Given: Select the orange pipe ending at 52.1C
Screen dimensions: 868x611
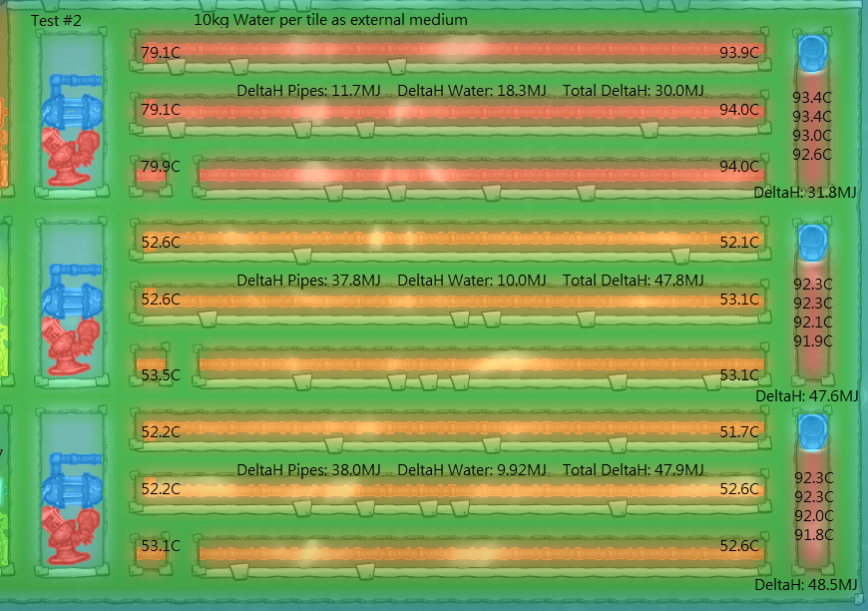Looking at the screenshot, I should coord(453,240).
